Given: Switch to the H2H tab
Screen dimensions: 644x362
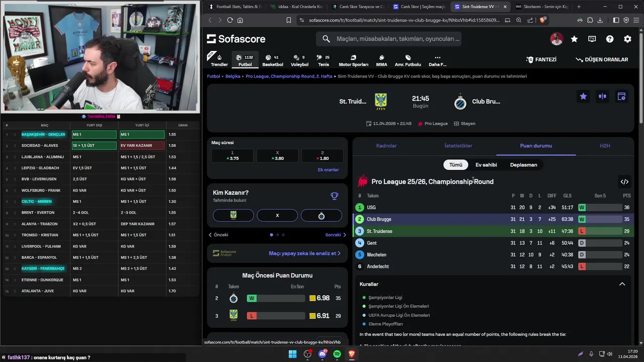Looking at the screenshot, I should [x=605, y=146].
